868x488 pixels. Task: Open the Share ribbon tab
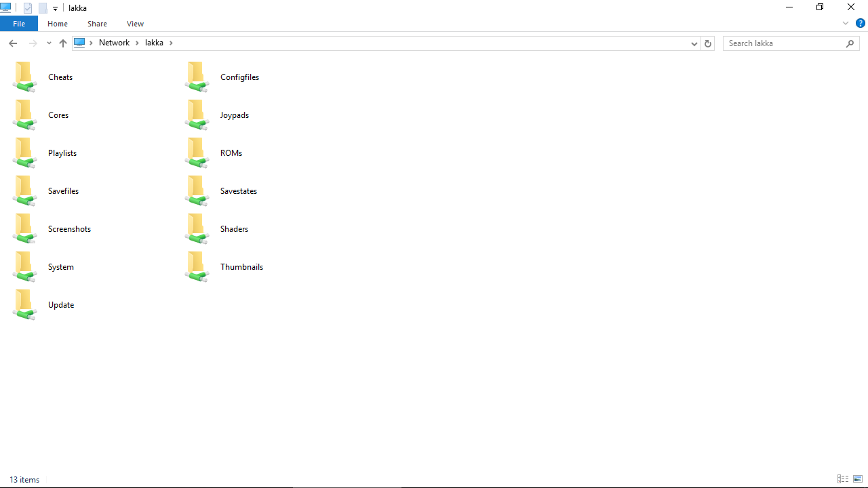97,24
